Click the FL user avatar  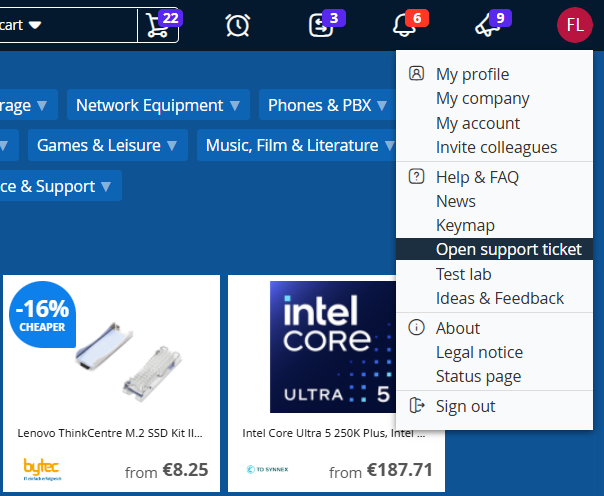pos(574,25)
